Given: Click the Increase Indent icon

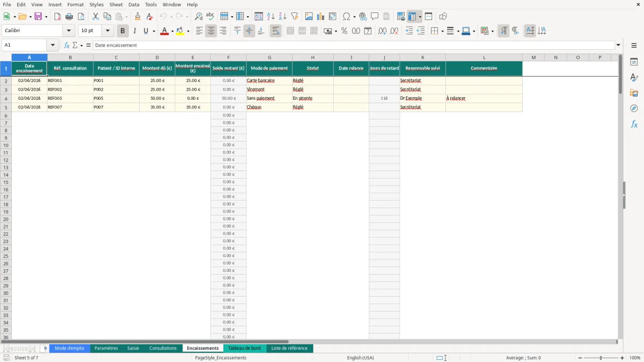Looking at the screenshot, I should (x=409, y=31).
